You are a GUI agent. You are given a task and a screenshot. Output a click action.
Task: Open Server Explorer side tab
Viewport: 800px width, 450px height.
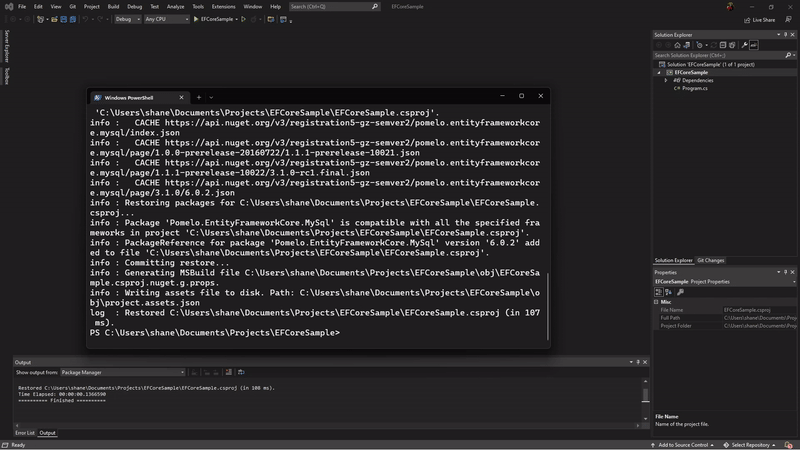(7, 46)
